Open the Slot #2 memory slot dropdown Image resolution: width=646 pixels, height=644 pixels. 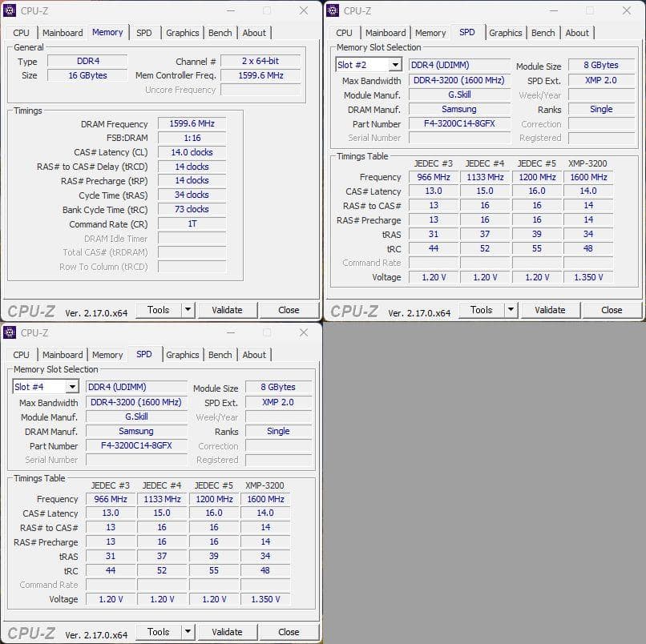tap(394, 65)
